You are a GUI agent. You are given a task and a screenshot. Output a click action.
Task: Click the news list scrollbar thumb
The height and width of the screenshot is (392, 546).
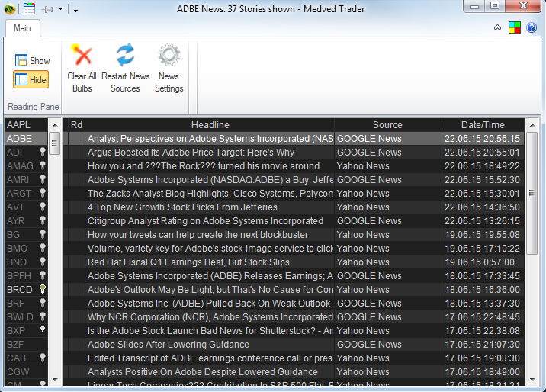[532, 193]
